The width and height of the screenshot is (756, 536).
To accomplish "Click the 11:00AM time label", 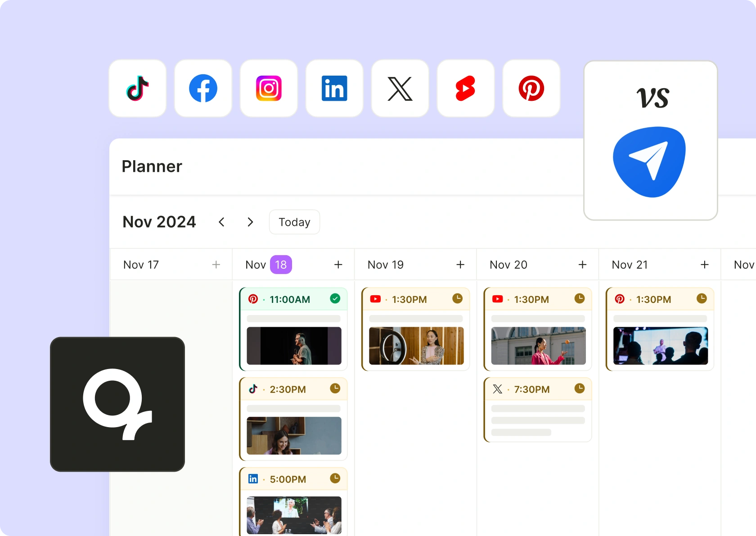I will pyautogui.click(x=290, y=299).
